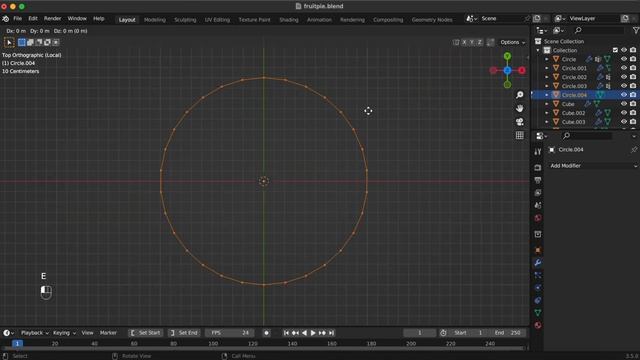Screen dimensions: 640x360
Task: Switch to the Shading workspace tab
Action: coord(289,20)
